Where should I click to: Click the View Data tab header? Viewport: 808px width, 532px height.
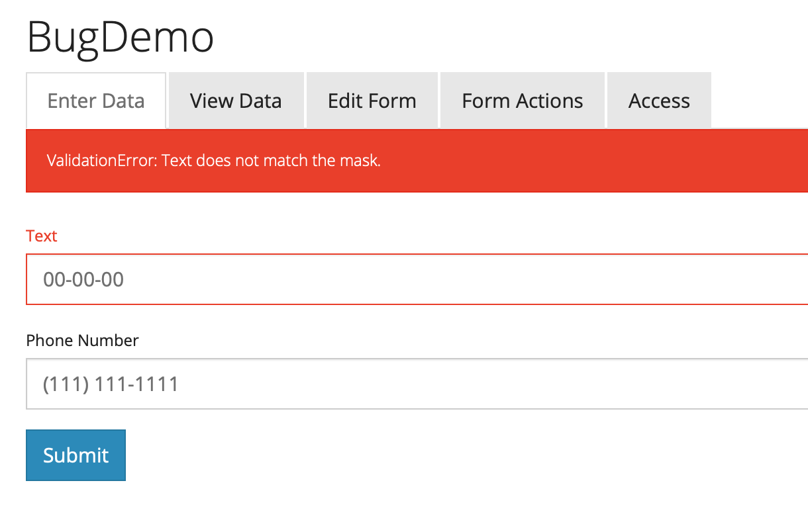236,100
